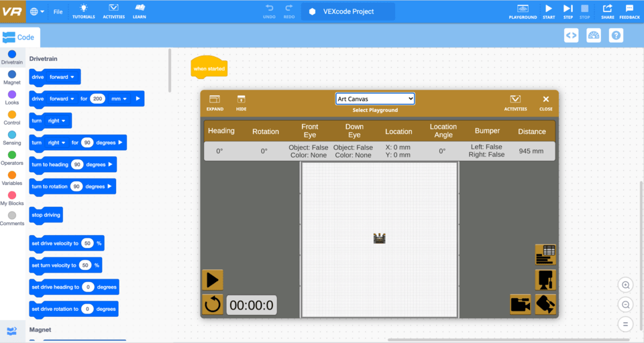Select the My Blocks category
Screen dimensions: 644x343
pos(12,198)
